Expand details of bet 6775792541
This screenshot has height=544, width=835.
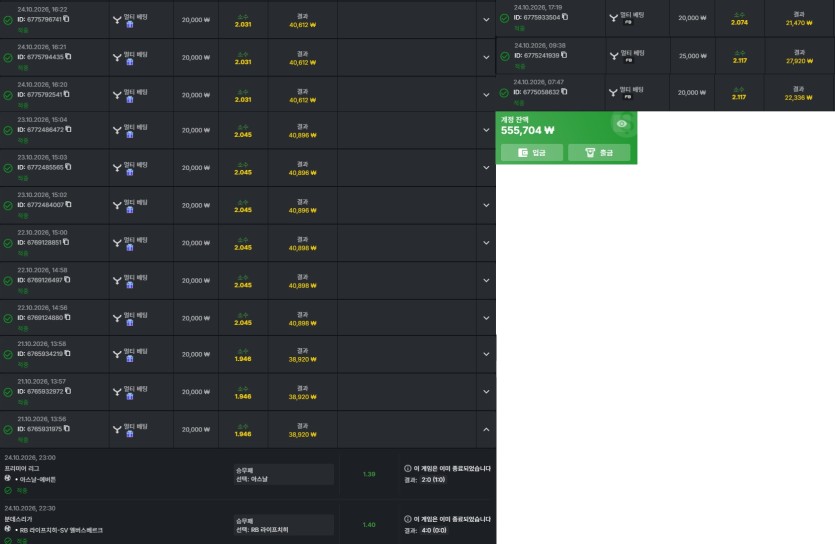[486, 95]
